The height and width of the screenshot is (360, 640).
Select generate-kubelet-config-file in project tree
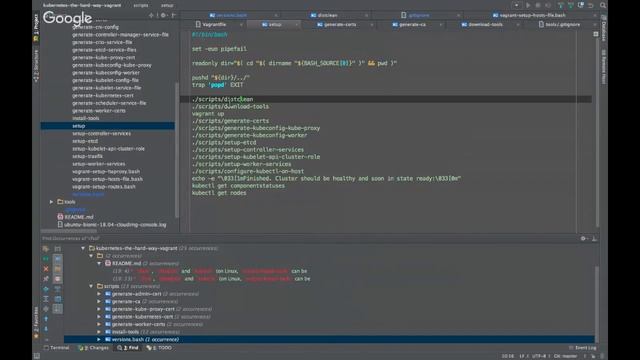[x=105, y=80]
